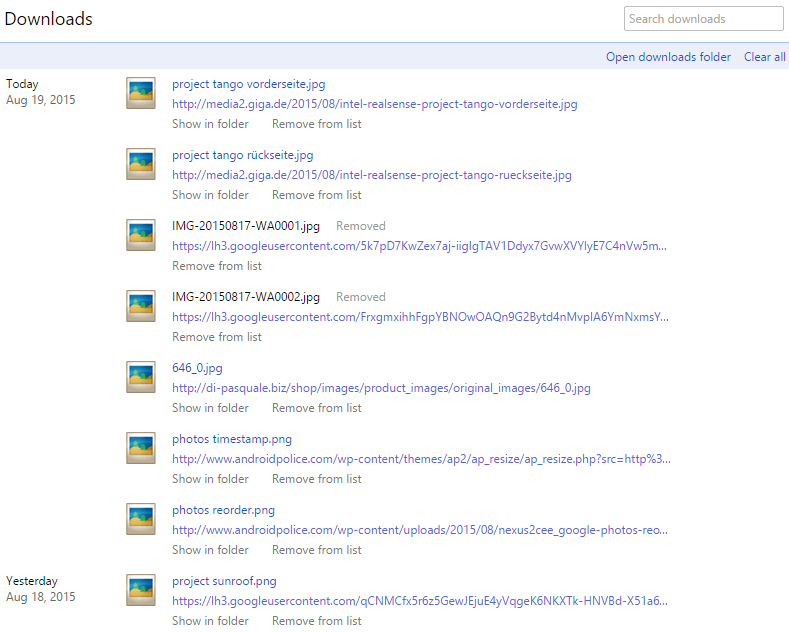
Task: Open downloads folder link
Action: pyautogui.click(x=668, y=57)
